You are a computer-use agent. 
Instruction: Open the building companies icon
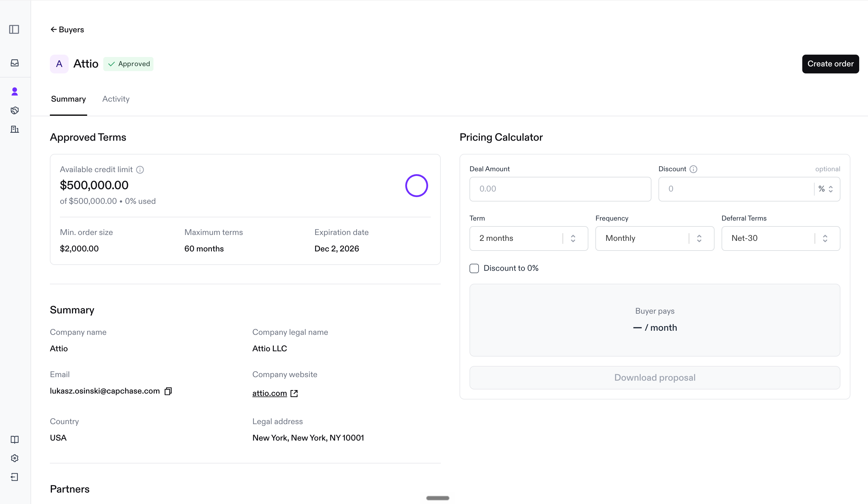tap(14, 129)
